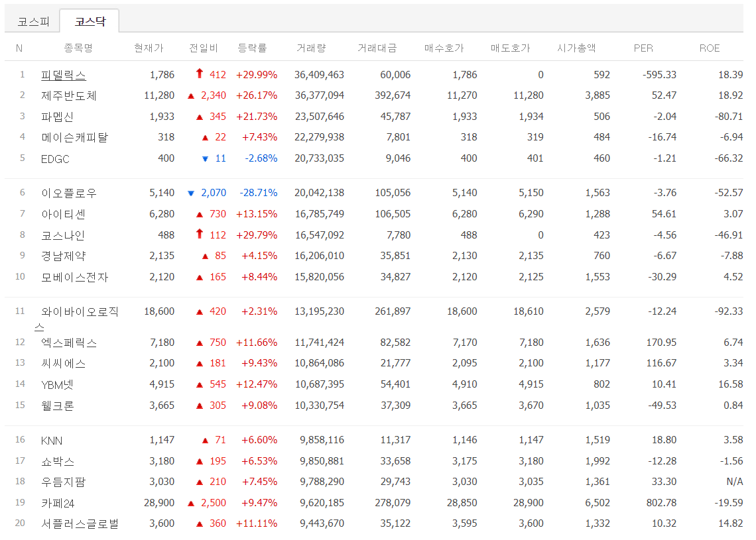
Task: Open stock 코스나인
Action: click(63, 235)
